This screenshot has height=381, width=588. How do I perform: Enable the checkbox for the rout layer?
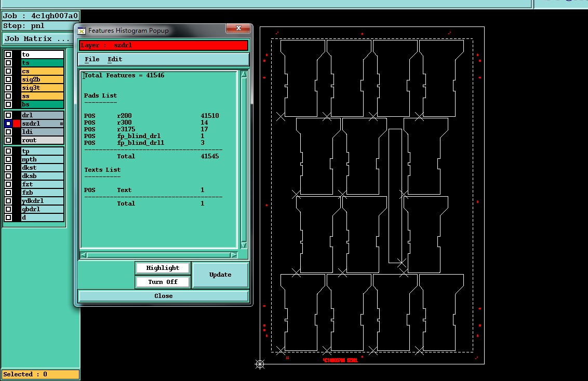(8, 140)
